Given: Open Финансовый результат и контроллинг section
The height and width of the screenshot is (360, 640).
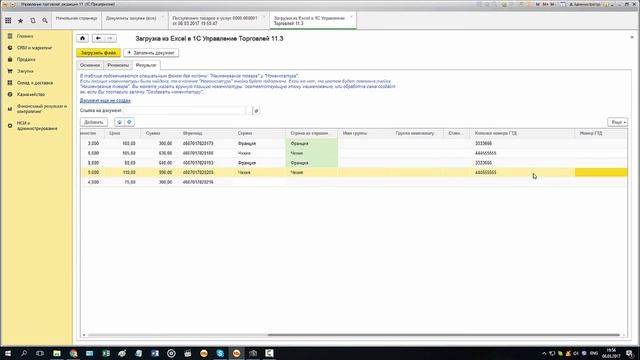Looking at the screenshot, I should 42,109.
